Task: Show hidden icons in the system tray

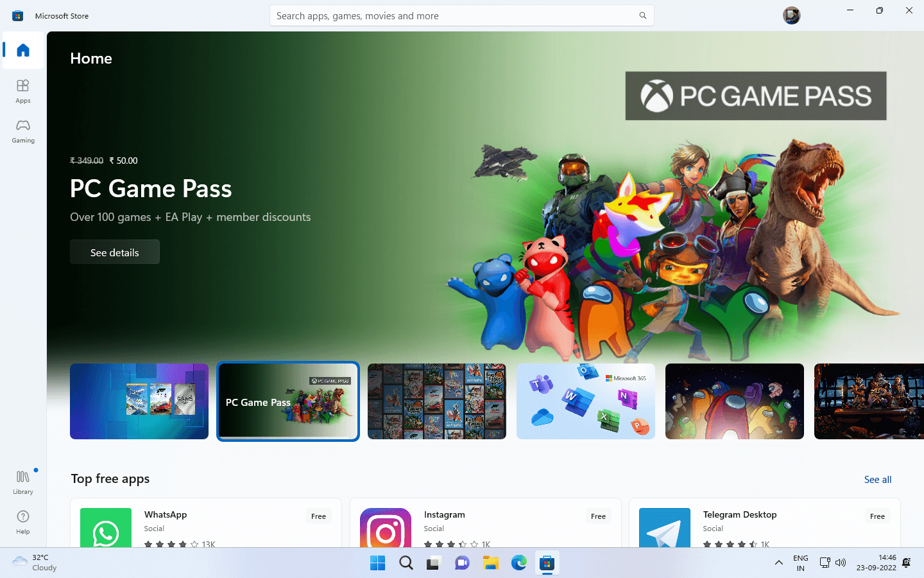Action: coord(778,563)
